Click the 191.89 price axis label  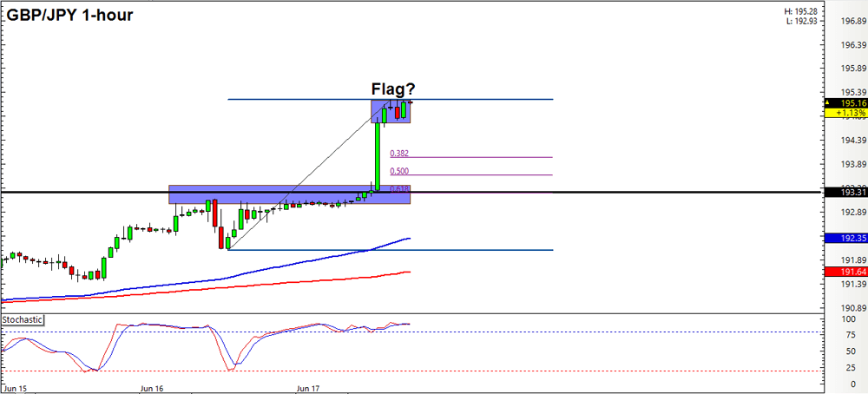click(x=852, y=260)
